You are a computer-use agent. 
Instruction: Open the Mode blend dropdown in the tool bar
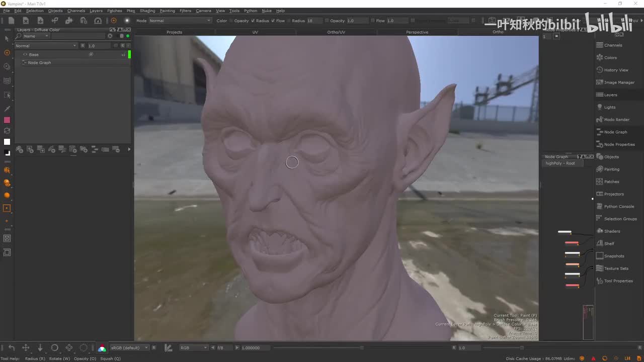point(180,21)
